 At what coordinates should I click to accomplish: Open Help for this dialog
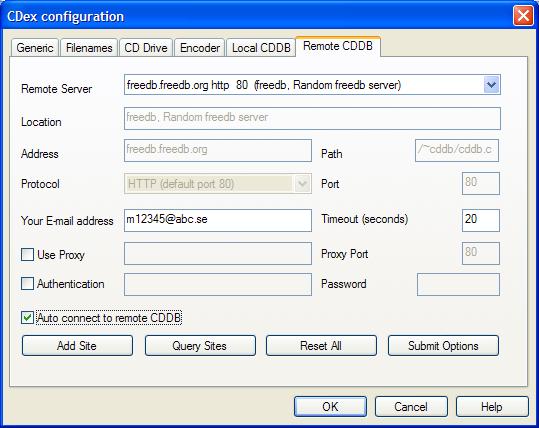point(492,407)
